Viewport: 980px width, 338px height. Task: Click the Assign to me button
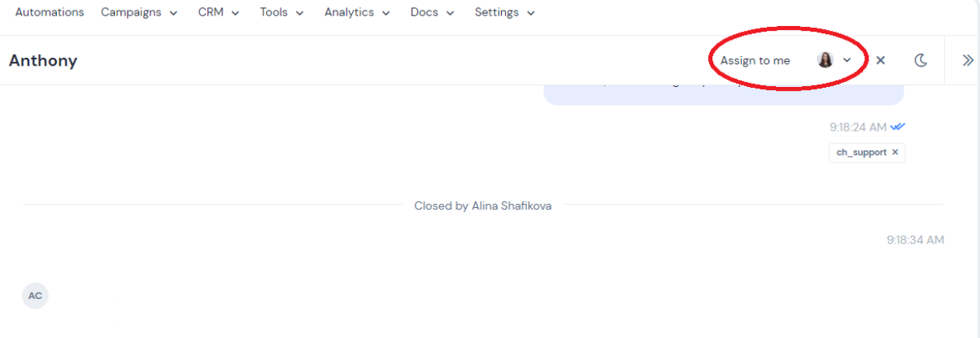coord(755,61)
